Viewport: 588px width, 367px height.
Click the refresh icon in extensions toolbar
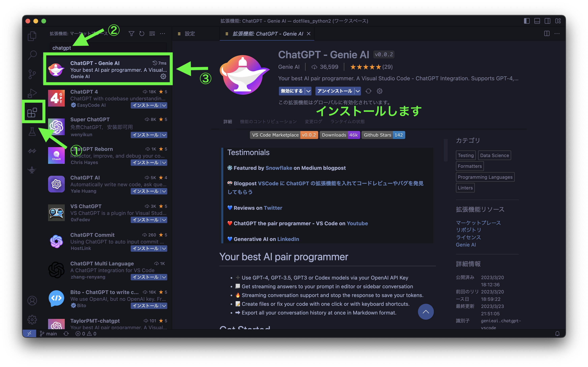tap(141, 33)
